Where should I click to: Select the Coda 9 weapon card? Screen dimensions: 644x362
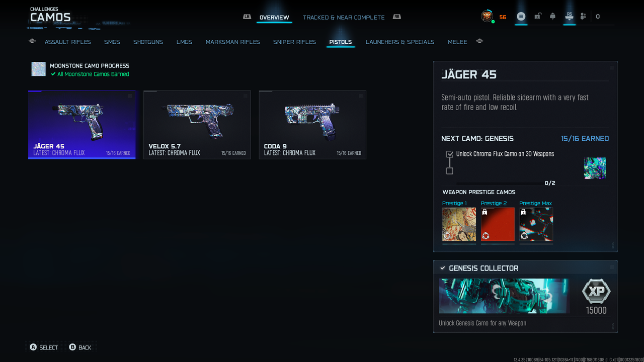click(312, 125)
